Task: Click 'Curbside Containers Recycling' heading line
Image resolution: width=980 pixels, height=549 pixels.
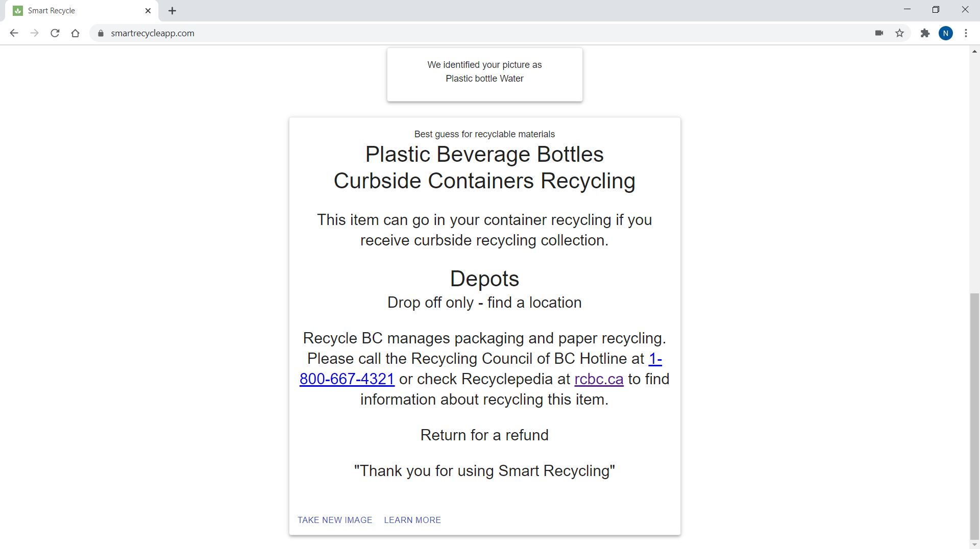Action: coord(484,181)
